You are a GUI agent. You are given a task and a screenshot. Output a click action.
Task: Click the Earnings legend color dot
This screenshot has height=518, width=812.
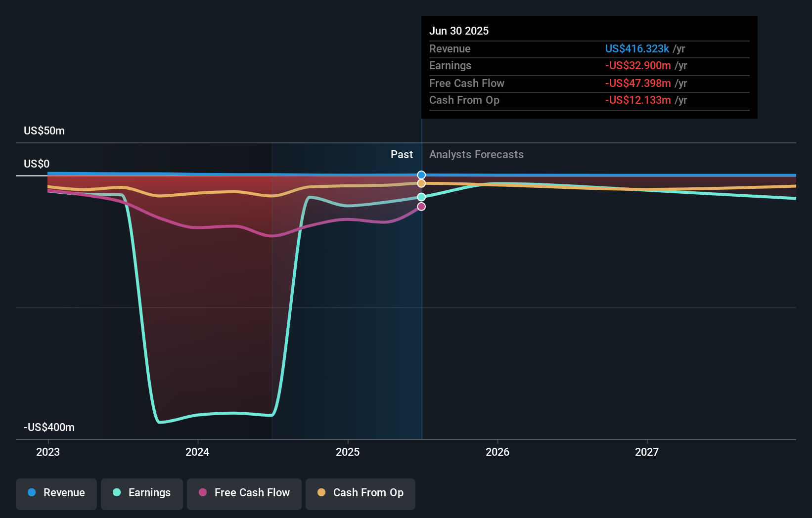tap(117, 493)
